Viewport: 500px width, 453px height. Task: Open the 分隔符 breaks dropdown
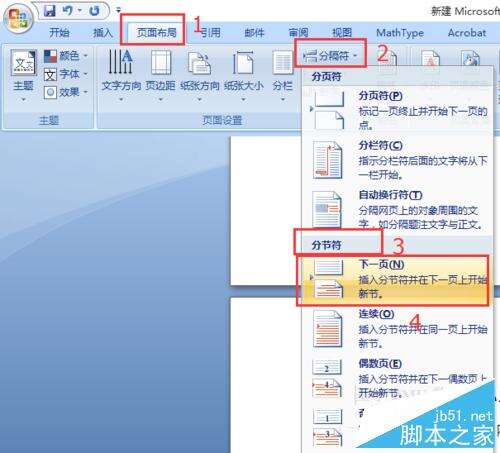330,56
